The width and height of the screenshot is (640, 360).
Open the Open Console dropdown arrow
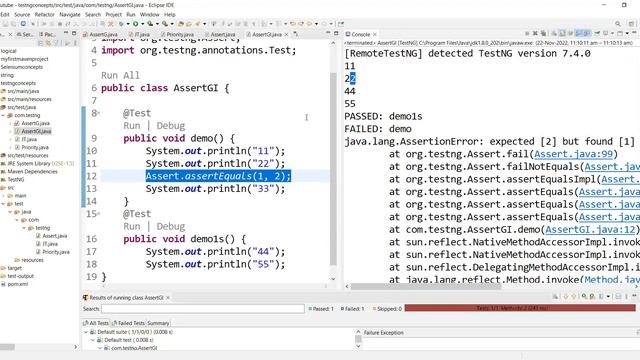coord(627,33)
